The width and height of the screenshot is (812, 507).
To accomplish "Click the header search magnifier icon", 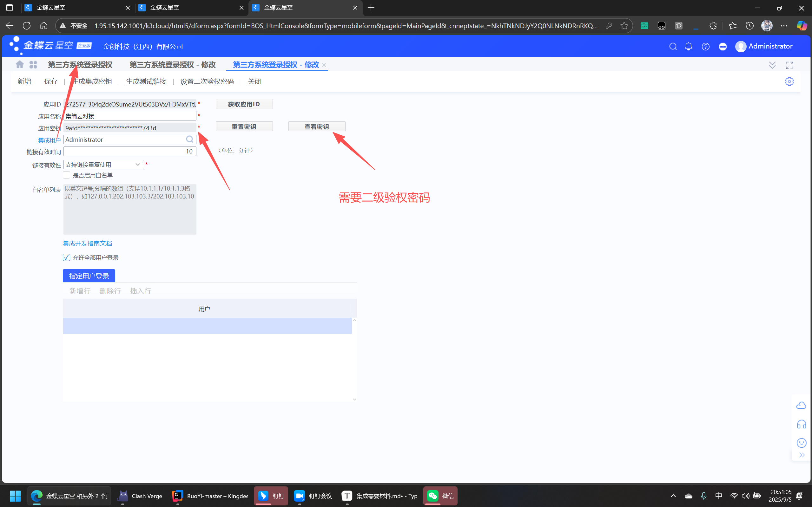I will pyautogui.click(x=673, y=47).
